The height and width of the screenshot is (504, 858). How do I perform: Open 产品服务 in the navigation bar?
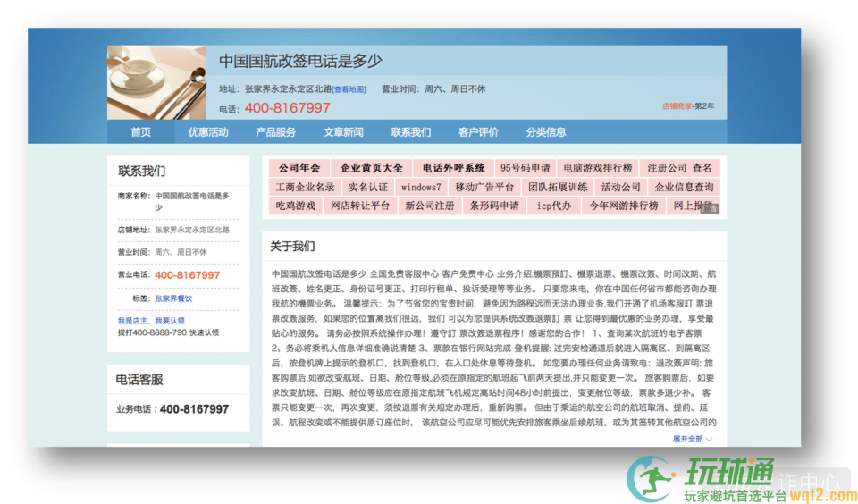(276, 132)
